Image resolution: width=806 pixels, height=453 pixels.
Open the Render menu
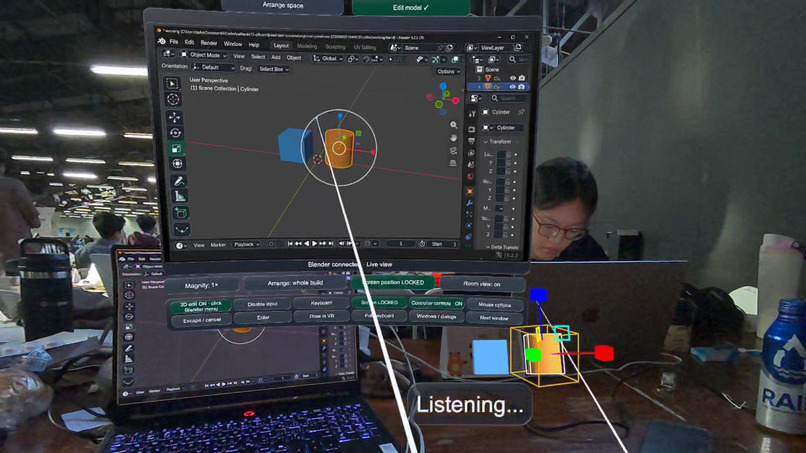click(209, 43)
